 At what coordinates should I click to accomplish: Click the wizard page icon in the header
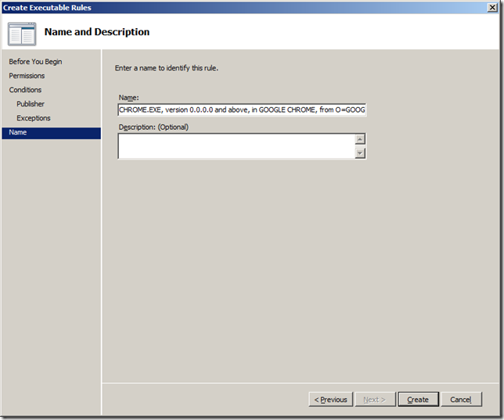pos(22,33)
